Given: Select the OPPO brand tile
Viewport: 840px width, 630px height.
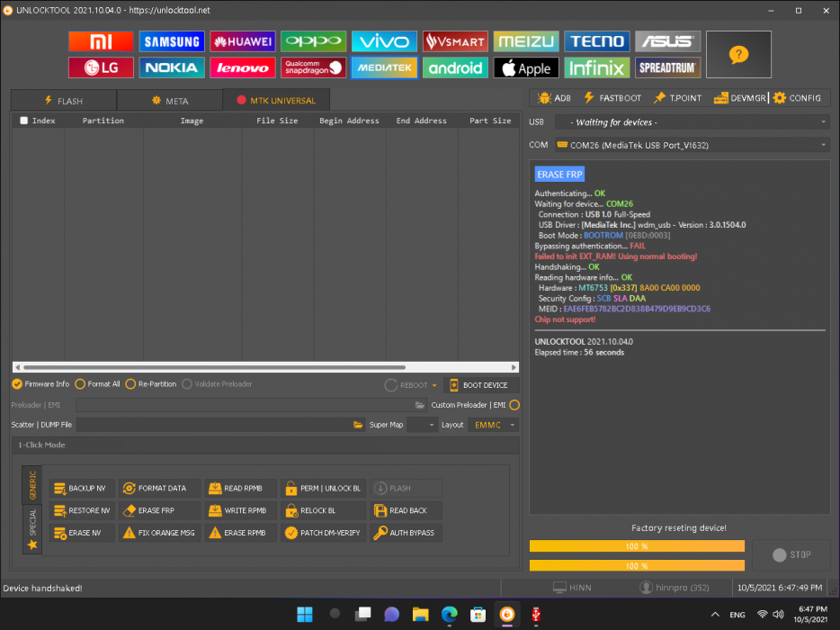Looking at the screenshot, I should click(x=313, y=41).
